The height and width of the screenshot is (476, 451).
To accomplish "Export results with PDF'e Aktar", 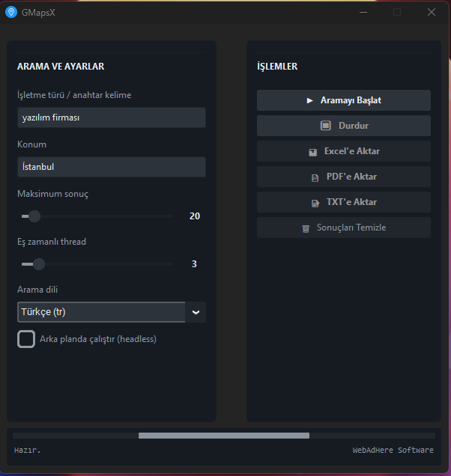I will 344,177.
